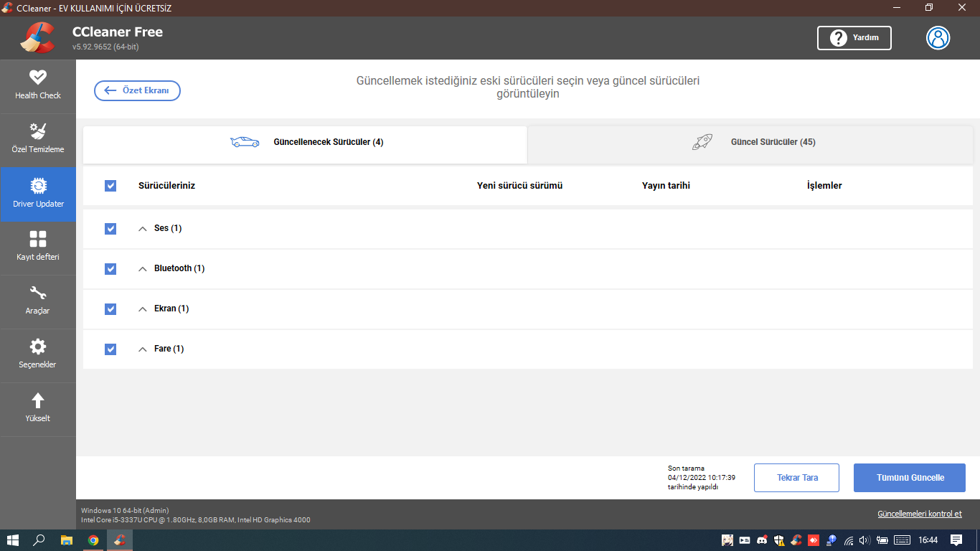Open Discord tray icon
The width and height of the screenshot is (980, 551).
coord(762,540)
